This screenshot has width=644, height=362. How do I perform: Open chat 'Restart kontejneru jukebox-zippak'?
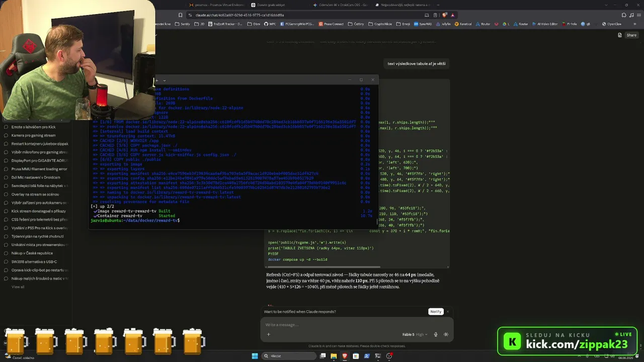click(x=36, y=144)
